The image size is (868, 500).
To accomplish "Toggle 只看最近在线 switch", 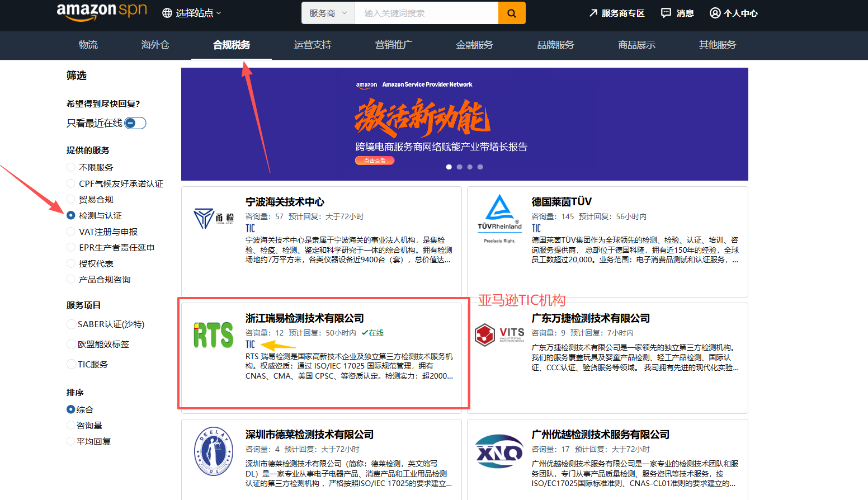I will click(x=135, y=123).
